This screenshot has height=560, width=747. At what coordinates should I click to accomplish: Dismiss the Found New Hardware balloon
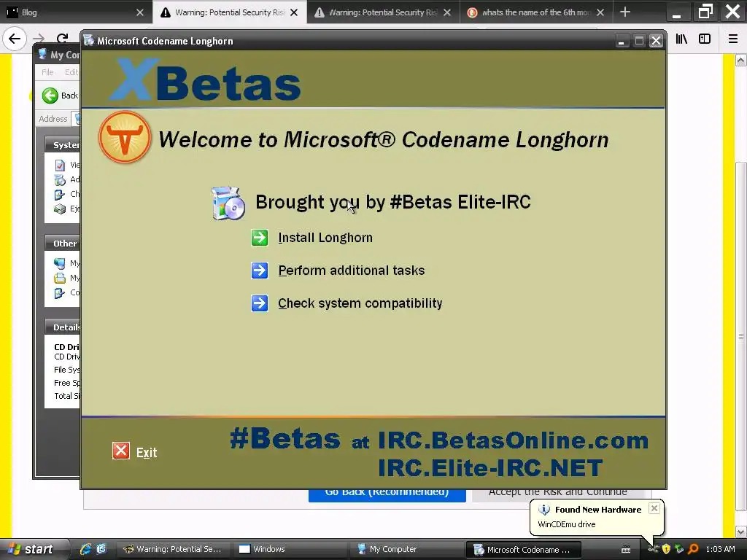pyautogui.click(x=654, y=508)
